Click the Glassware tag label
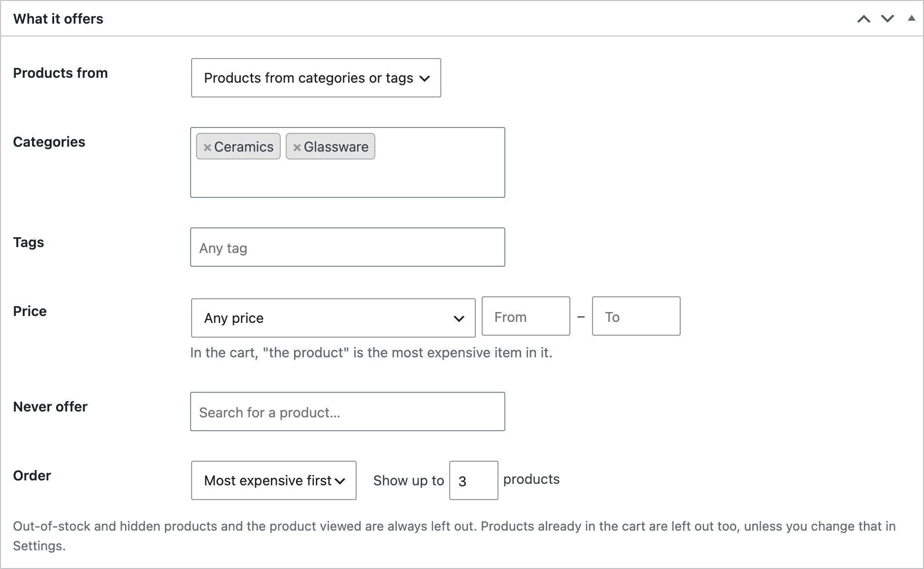This screenshot has height=569, width=924. point(336,147)
